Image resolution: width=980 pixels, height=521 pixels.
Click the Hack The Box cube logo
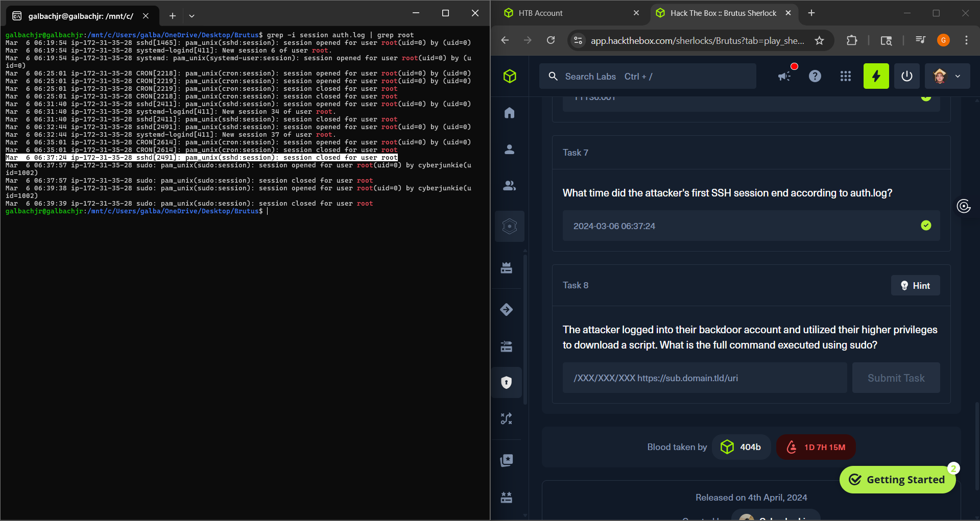510,77
